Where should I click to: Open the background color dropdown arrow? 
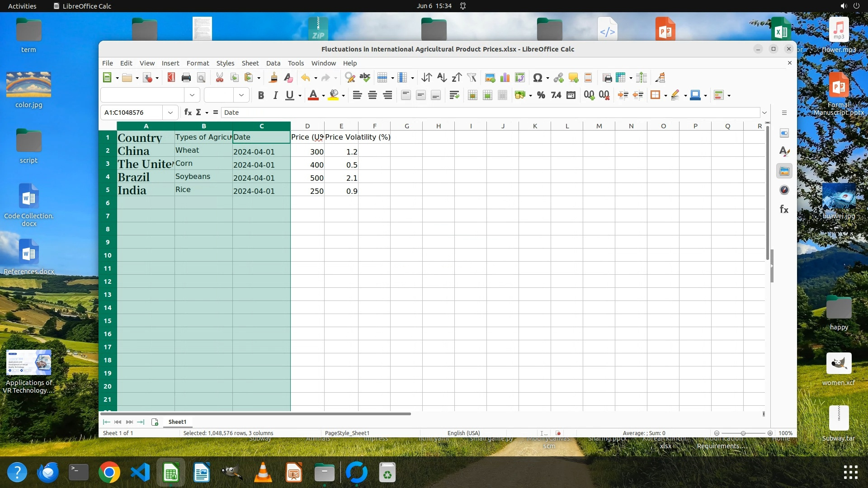point(344,95)
